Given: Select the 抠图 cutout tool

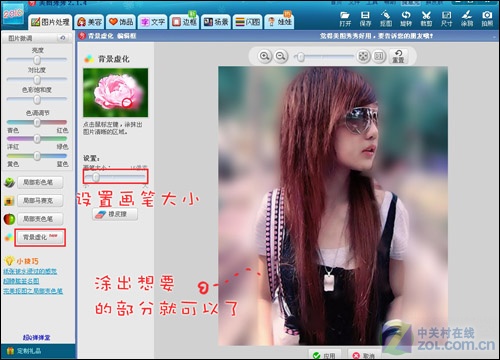Looking at the screenshot, I should [386, 18].
